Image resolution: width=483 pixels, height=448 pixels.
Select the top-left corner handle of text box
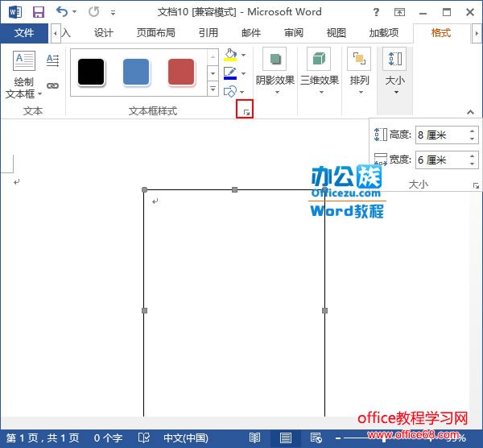tap(144, 189)
